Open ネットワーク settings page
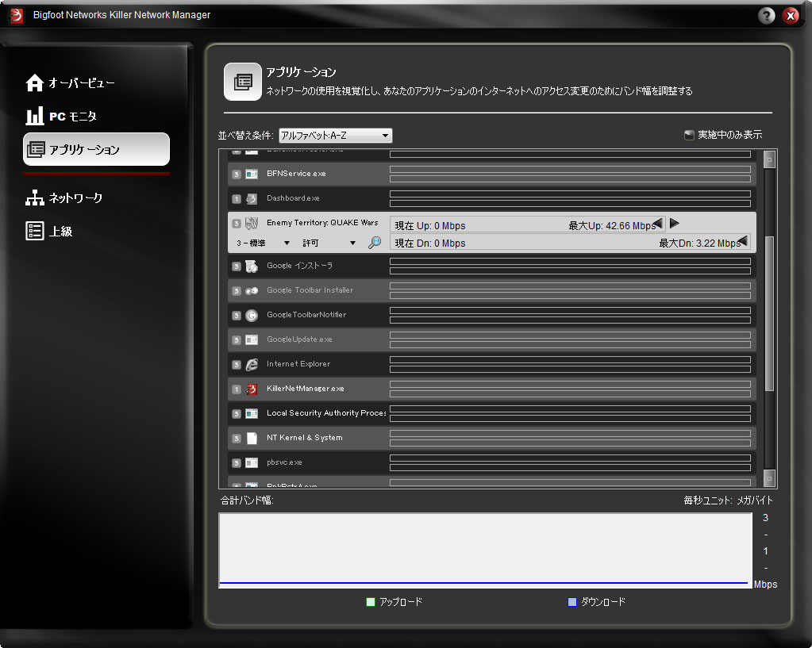 (x=63, y=197)
